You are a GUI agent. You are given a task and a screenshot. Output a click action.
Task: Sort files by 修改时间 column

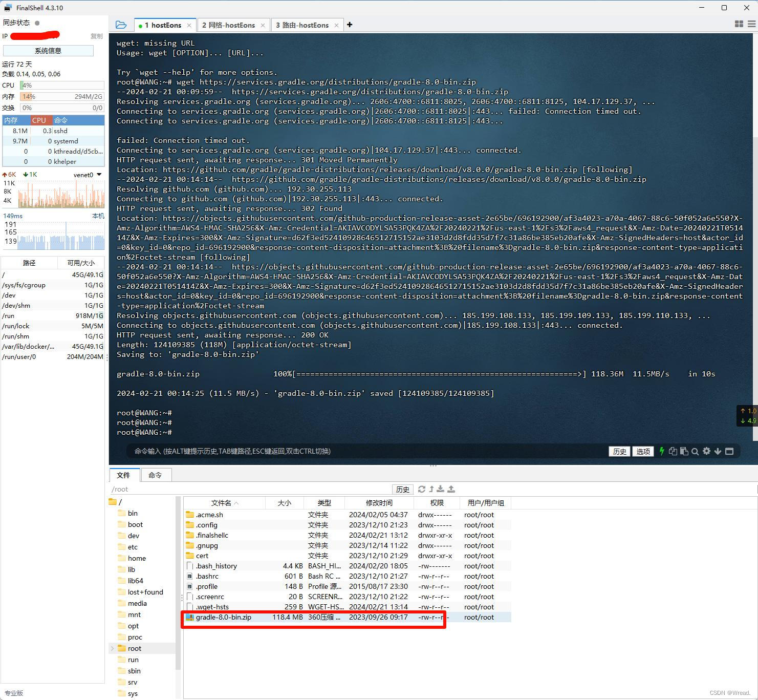point(379,503)
